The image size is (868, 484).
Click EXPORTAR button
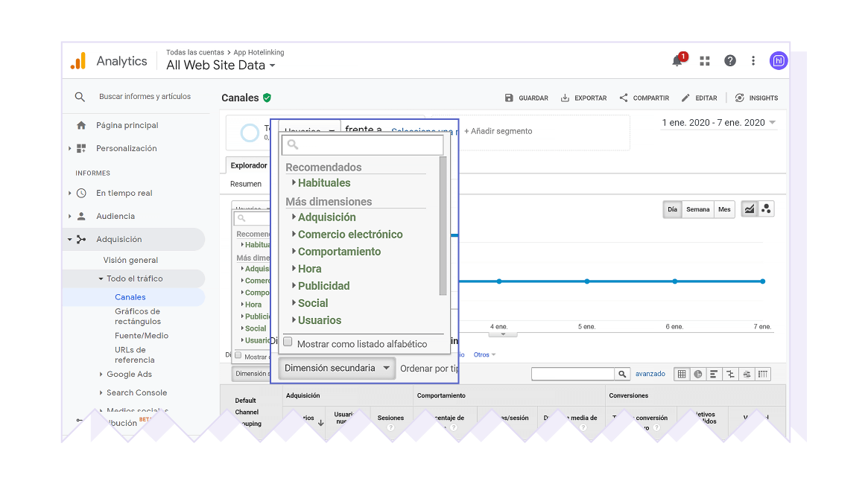(x=583, y=98)
